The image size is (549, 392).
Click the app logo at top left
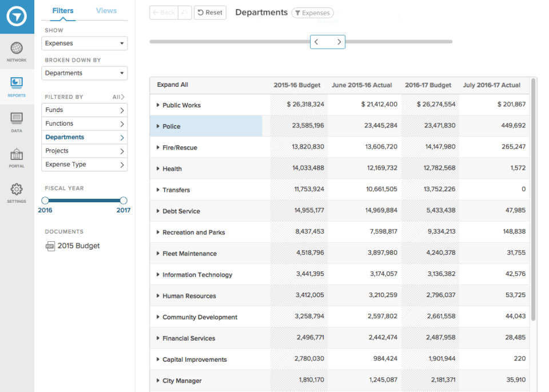(17, 17)
